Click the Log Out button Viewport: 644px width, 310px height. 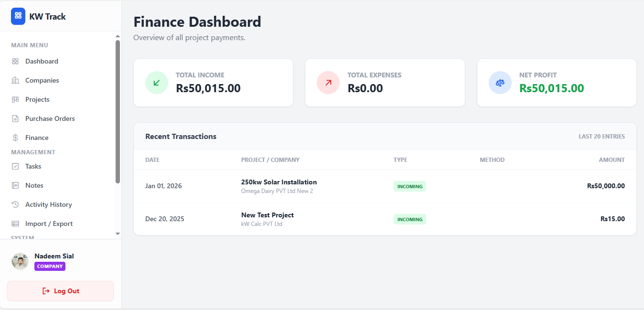point(60,291)
